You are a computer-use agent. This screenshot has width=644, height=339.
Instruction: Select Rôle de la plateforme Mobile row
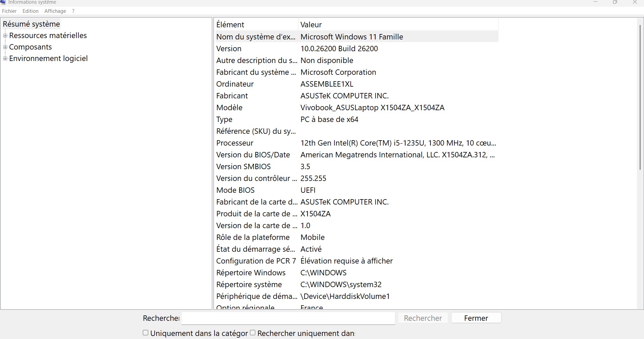[x=357, y=237]
